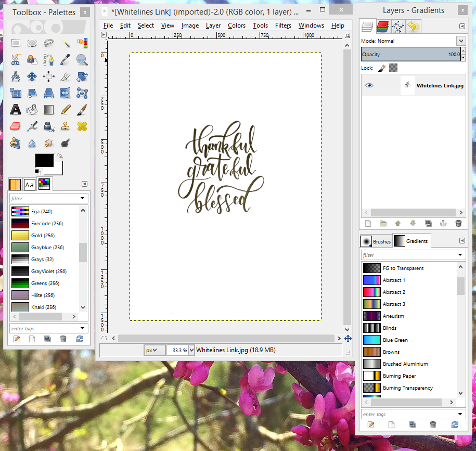Open the px unit dropdown in status bar
This screenshot has height=451, width=476.
155,350
